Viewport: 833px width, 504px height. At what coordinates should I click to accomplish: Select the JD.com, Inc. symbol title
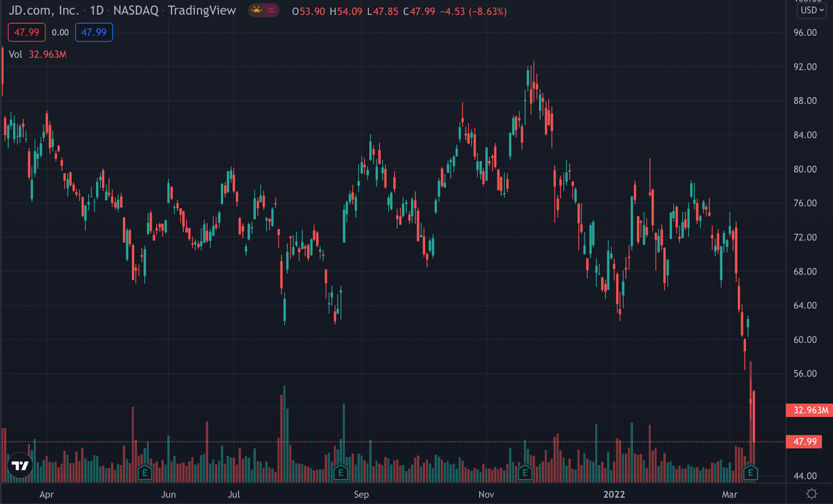(44, 10)
